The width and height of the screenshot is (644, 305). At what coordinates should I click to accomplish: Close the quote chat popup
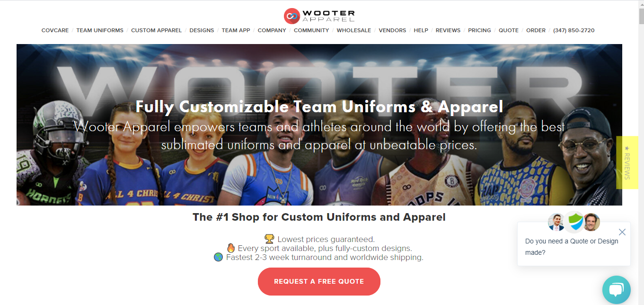pos(622,232)
